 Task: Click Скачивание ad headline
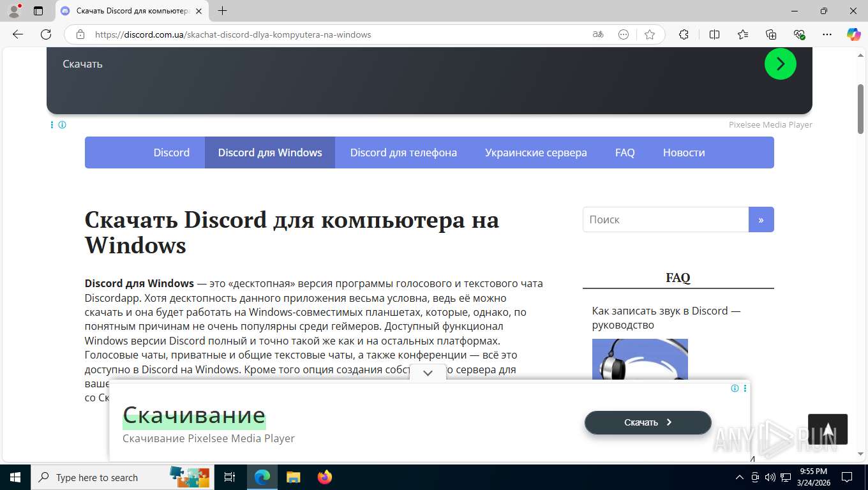[x=194, y=415]
